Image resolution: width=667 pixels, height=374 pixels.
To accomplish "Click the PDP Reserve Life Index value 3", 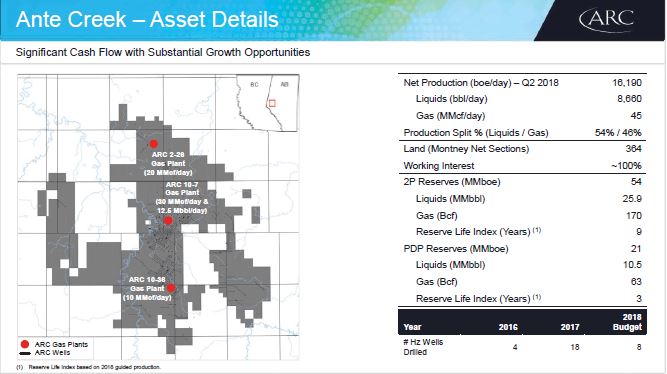I will click(639, 299).
